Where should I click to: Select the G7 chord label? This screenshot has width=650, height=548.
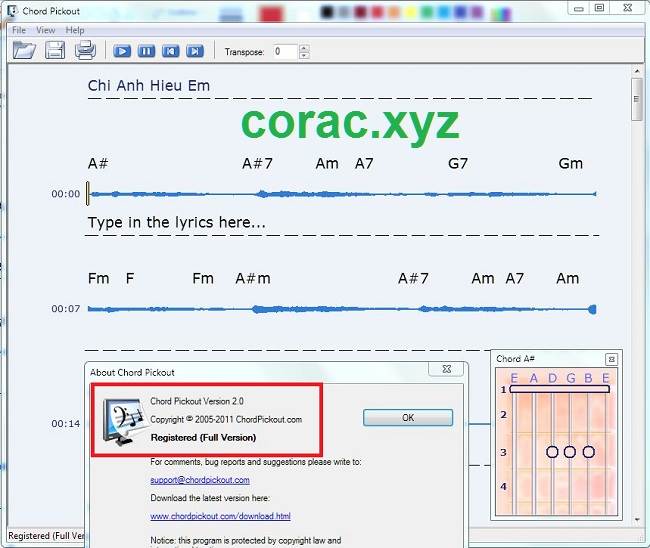point(458,163)
